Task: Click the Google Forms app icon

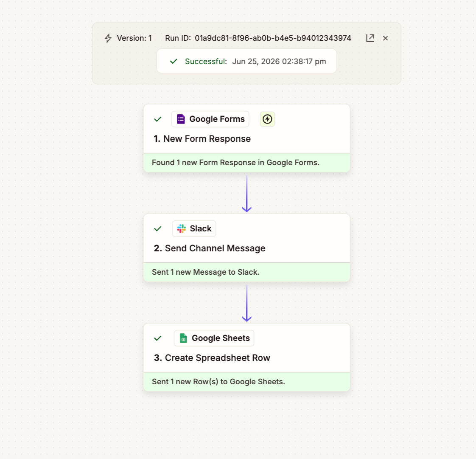Action: click(x=181, y=119)
